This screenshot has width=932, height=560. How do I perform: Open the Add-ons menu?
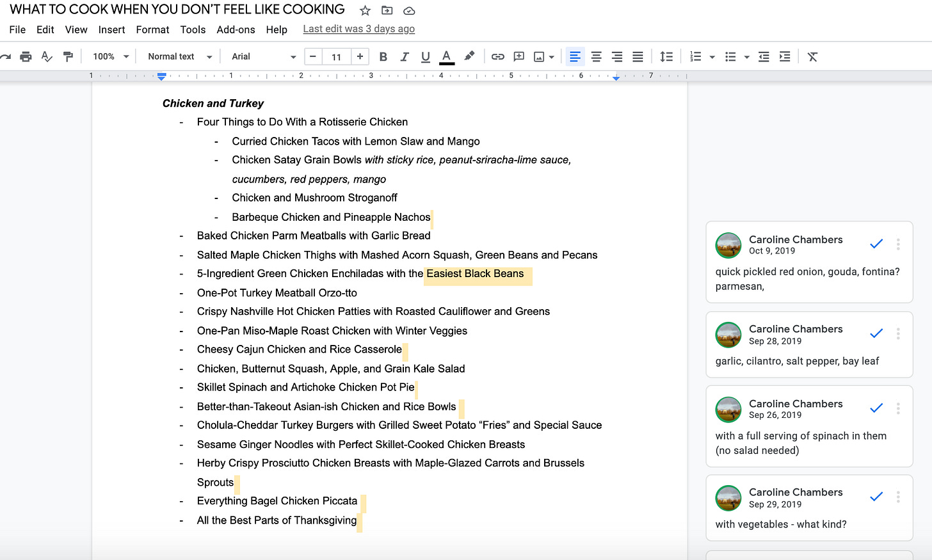tap(236, 29)
